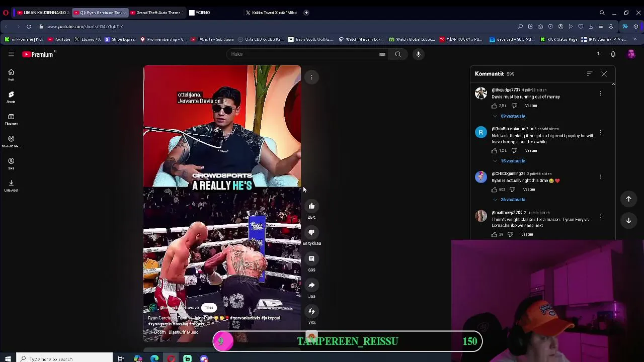The width and height of the screenshot is (644, 362).
Task: Like @RobBlackstar-hm5im's comment
Action: 494,151
